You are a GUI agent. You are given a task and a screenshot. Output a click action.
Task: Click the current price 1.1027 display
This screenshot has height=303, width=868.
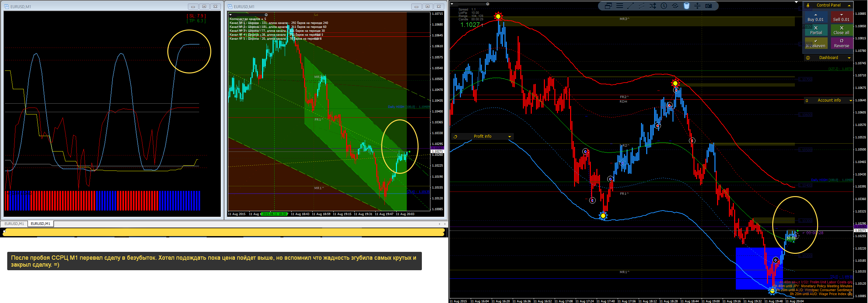click(471, 25)
